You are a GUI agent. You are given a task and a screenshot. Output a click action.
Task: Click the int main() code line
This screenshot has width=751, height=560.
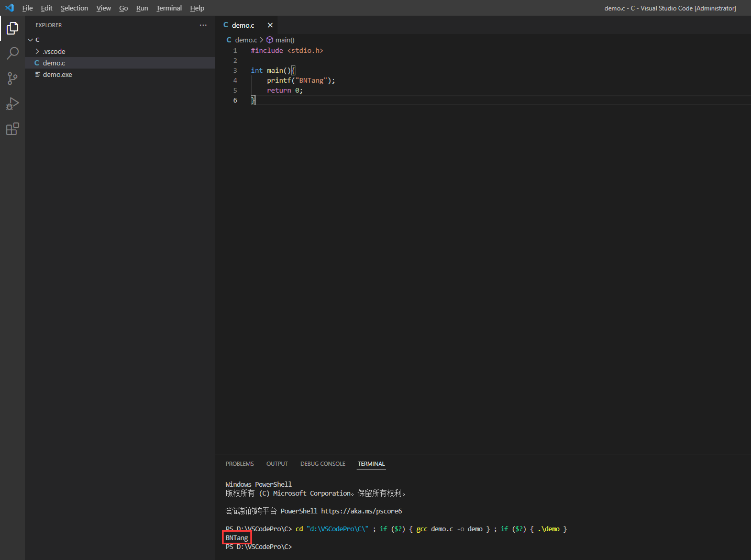click(273, 71)
